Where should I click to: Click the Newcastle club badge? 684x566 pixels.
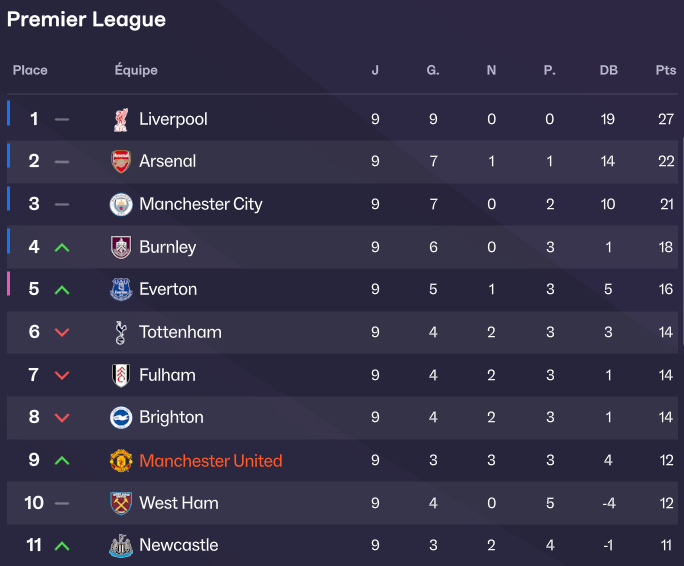click(121, 546)
